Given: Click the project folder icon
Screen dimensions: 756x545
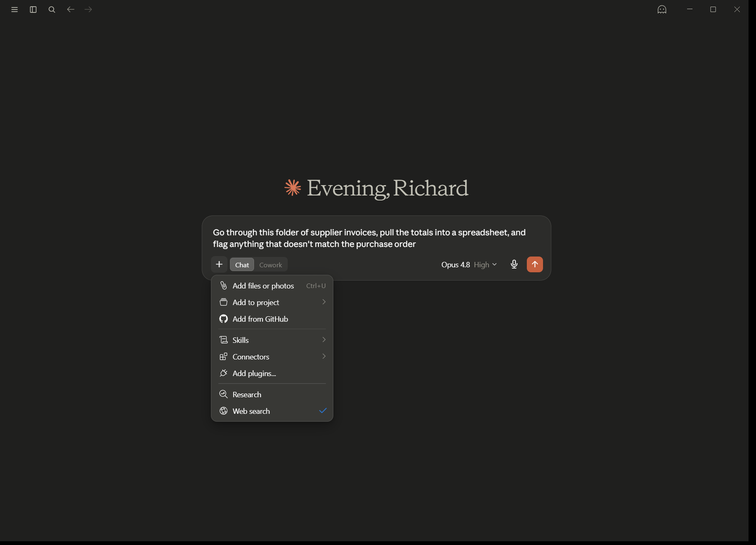Looking at the screenshot, I should (223, 302).
